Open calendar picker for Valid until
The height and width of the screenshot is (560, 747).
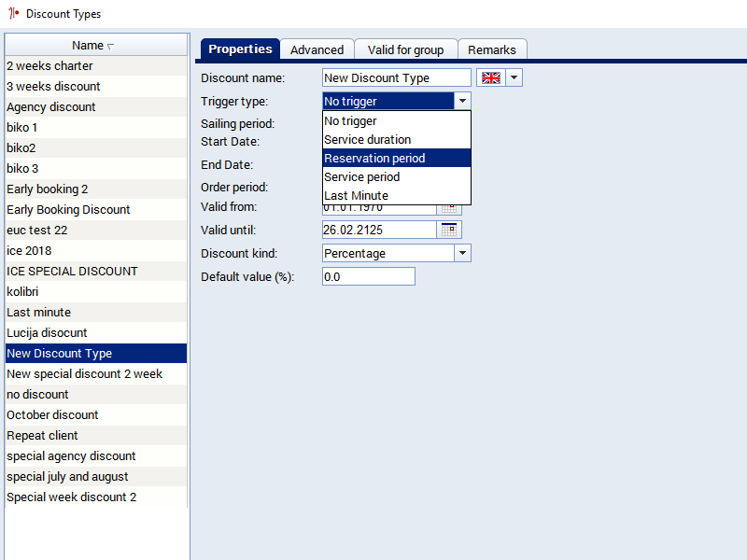[x=450, y=230]
